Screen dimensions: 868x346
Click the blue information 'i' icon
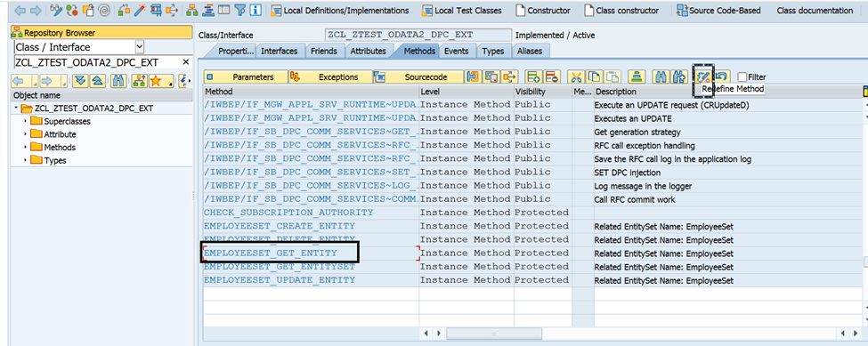pyautogui.click(x=256, y=10)
